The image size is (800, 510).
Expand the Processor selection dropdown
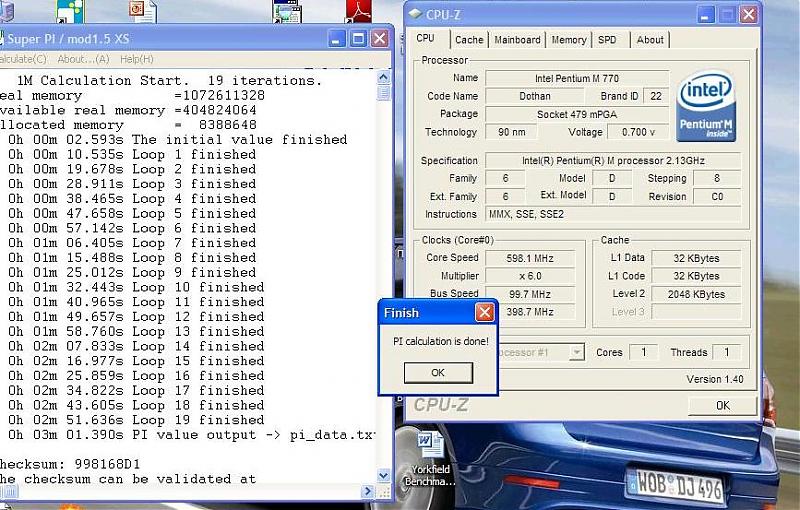(577, 352)
